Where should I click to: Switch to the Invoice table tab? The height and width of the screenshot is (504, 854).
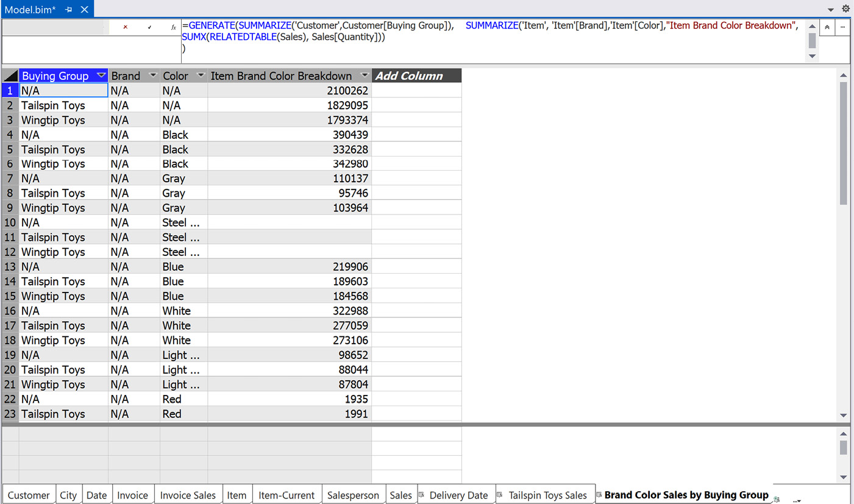132,495
